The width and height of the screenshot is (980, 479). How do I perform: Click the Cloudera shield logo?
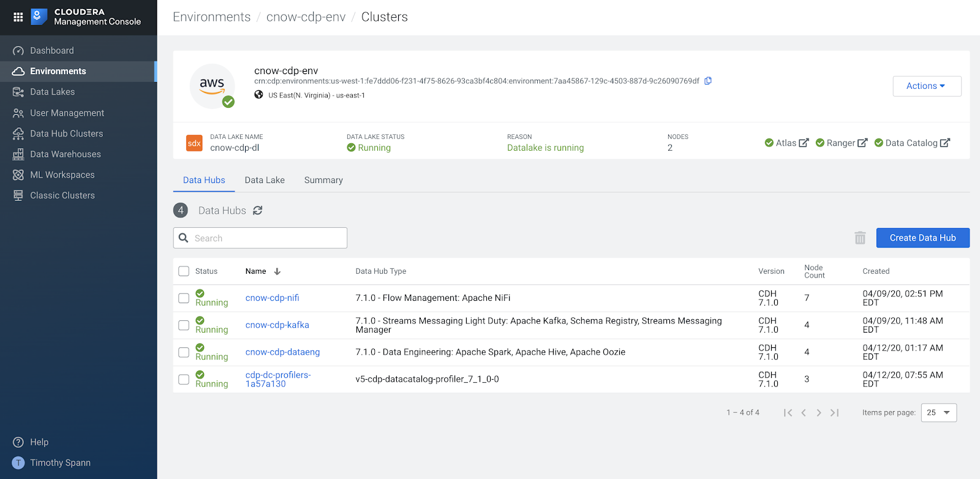pyautogui.click(x=39, y=17)
